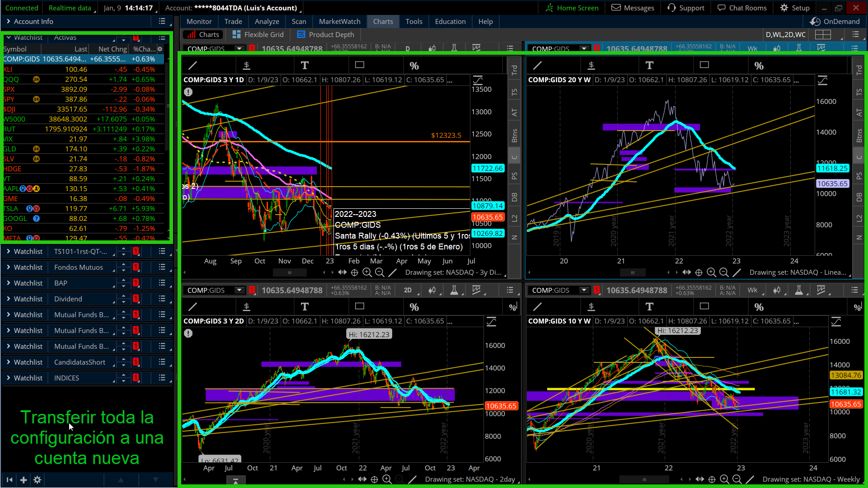Image resolution: width=868 pixels, height=488 pixels.
Task: Select the percent tool in bottom-right chart
Action: pyautogui.click(x=759, y=307)
